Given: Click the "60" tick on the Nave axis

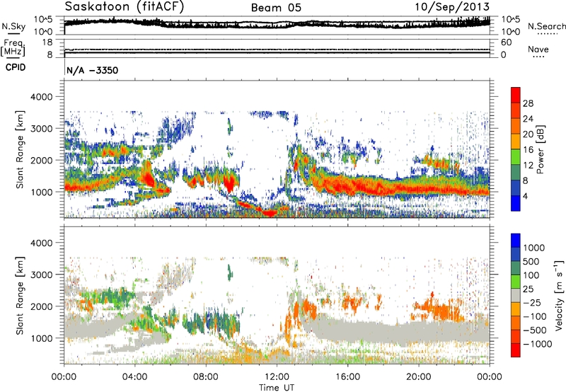Looking at the screenshot, I should pyautogui.click(x=506, y=42).
